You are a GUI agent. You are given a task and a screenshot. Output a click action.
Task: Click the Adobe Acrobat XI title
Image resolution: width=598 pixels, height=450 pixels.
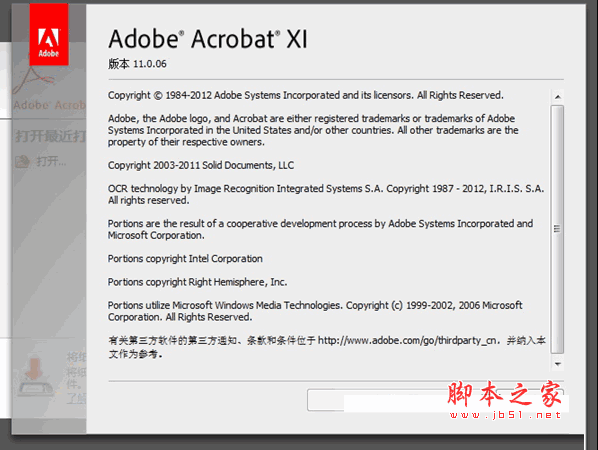(208, 39)
